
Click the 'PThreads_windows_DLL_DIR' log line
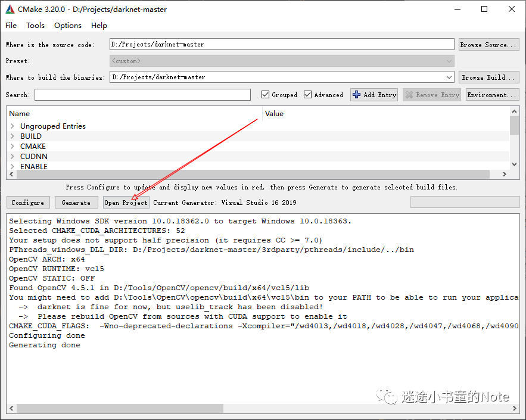click(x=211, y=250)
